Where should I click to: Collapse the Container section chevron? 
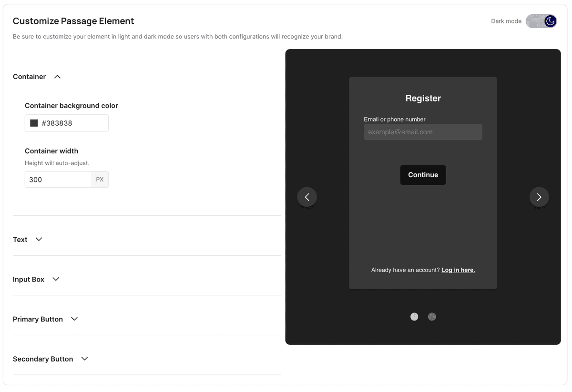57,77
